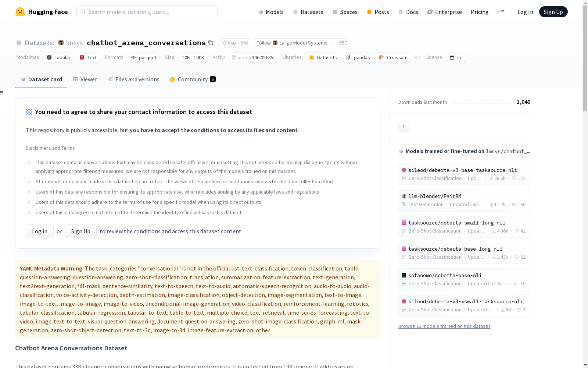The image size is (588, 368).
Task: Open the Posts nav item
Action: coord(378,12)
